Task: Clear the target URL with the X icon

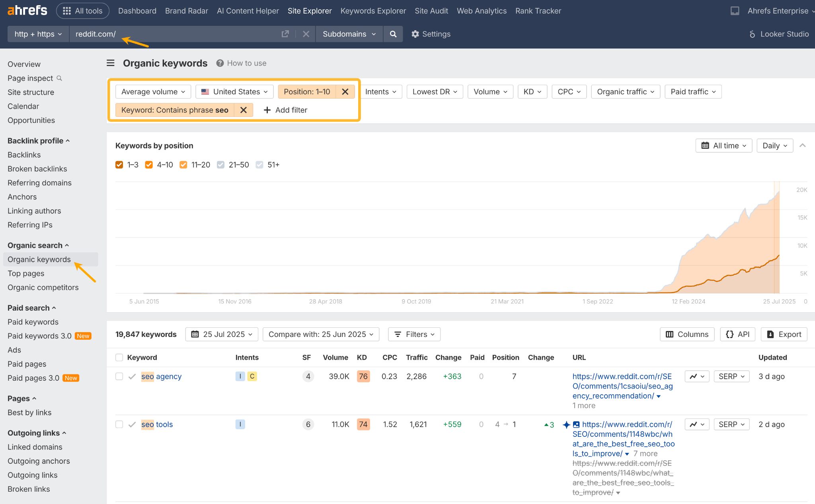Action: tap(306, 34)
